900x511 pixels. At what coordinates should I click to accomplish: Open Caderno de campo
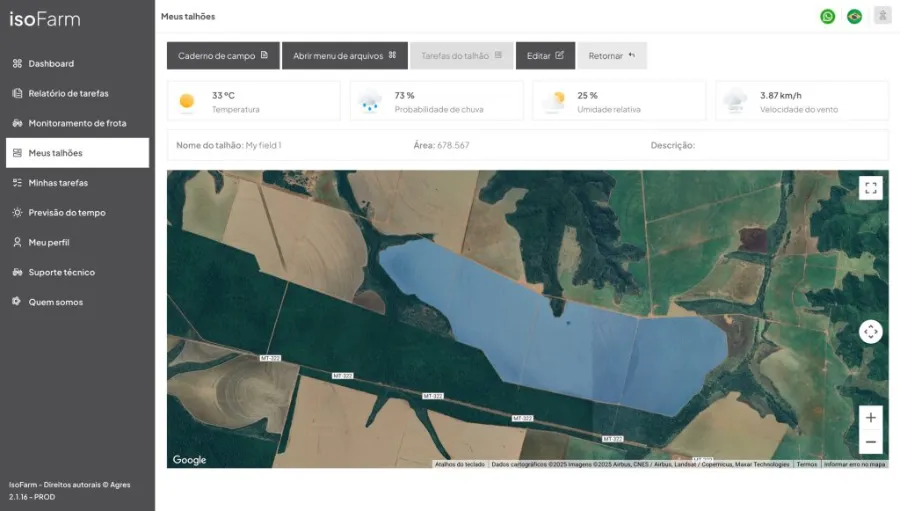coord(223,56)
